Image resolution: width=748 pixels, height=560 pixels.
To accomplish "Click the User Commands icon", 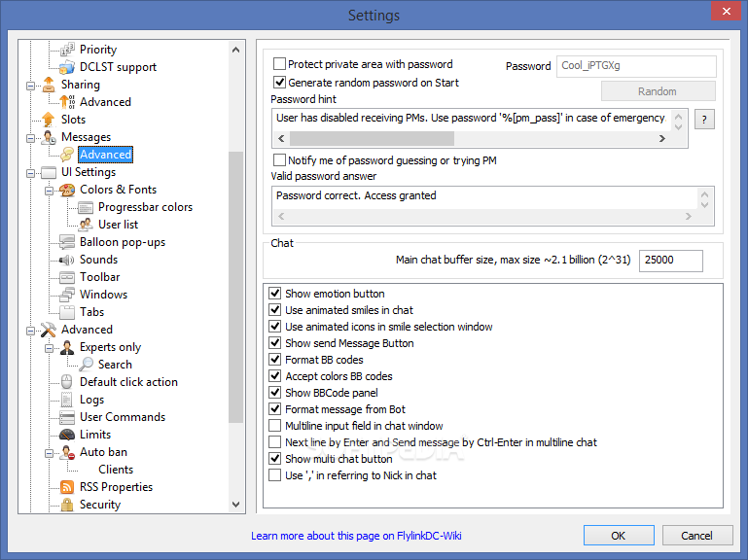I will [67, 417].
